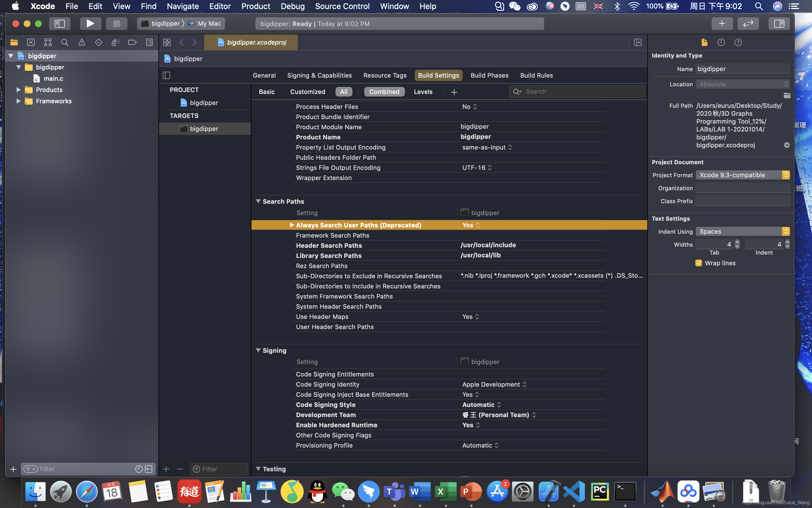Screen dimensions: 812x508
Task: Show the Issue navigator warning icon
Action: point(81,42)
